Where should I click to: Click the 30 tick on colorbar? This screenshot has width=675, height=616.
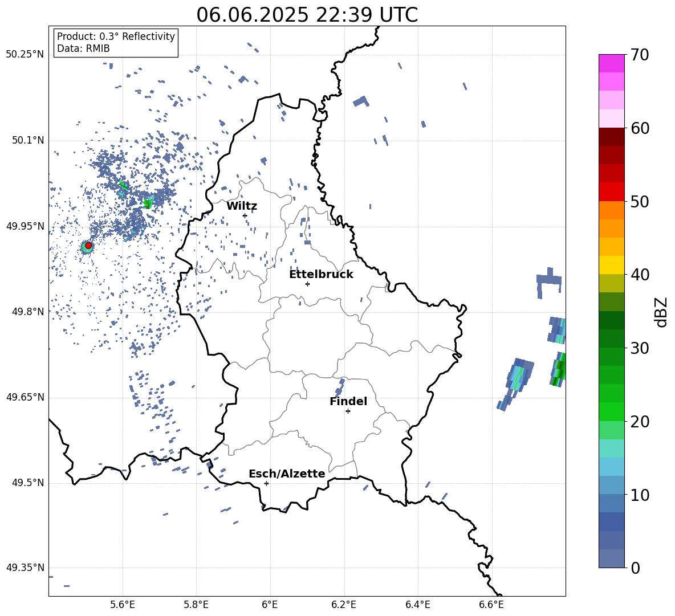pyautogui.click(x=640, y=348)
